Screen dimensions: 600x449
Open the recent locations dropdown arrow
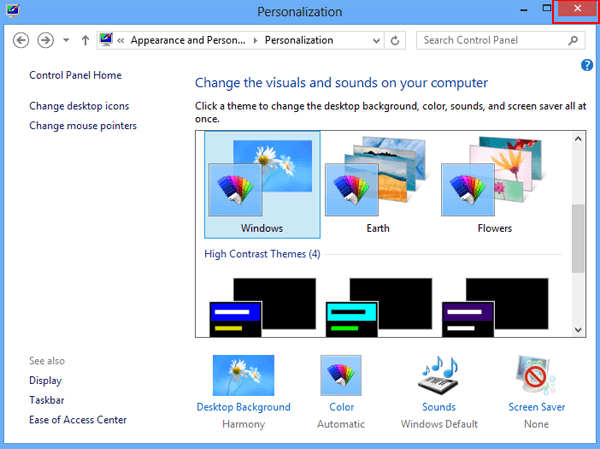[66, 40]
